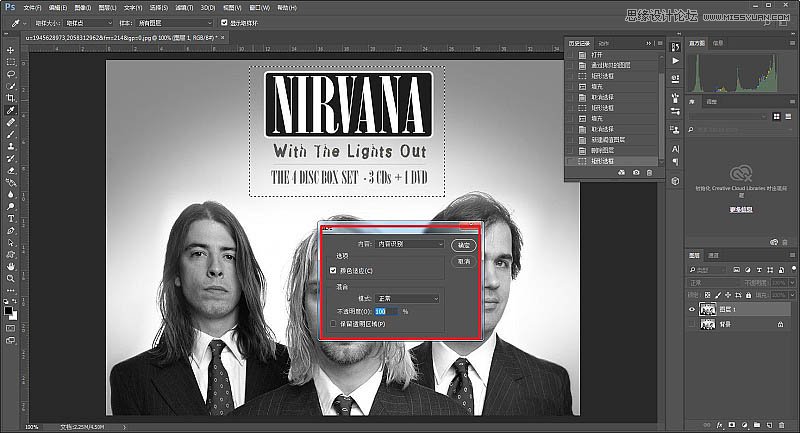Click 取消 (Cancel) button in Fill dialog
800x433 pixels.
tap(462, 260)
